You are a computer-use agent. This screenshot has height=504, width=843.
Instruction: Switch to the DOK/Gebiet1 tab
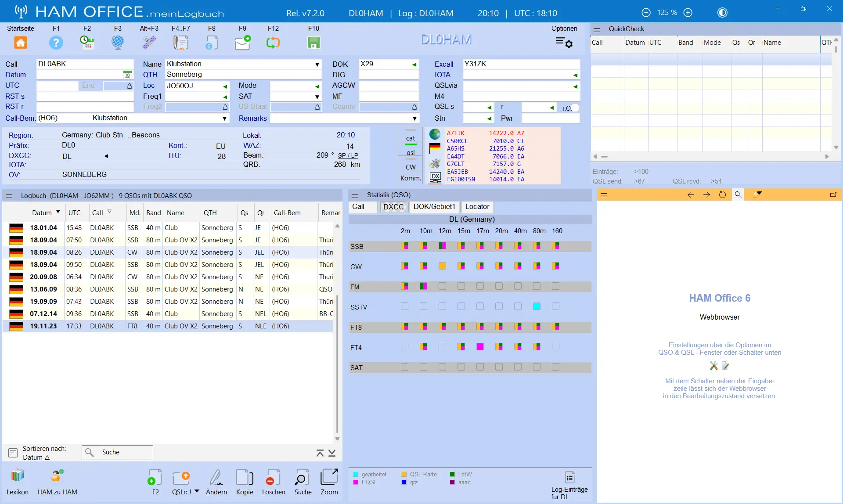click(x=434, y=207)
